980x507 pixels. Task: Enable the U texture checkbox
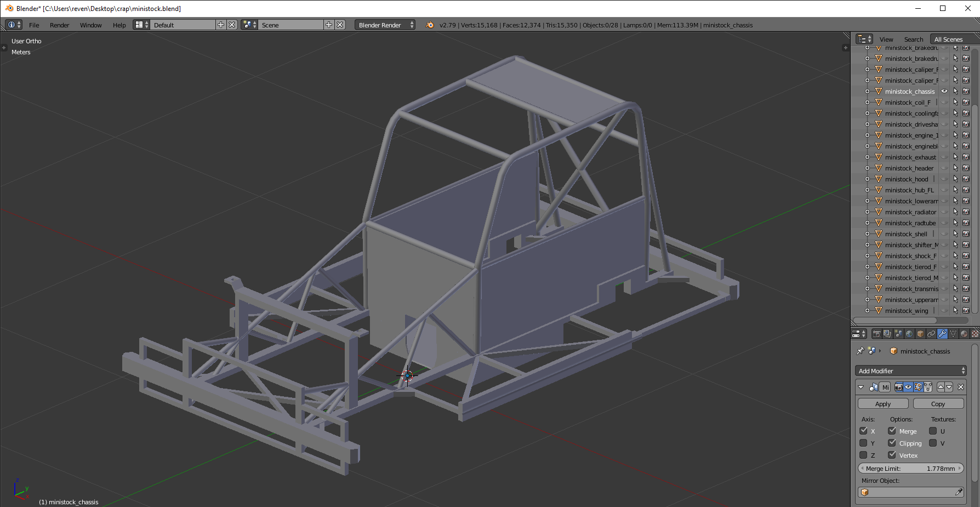point(933,431)
